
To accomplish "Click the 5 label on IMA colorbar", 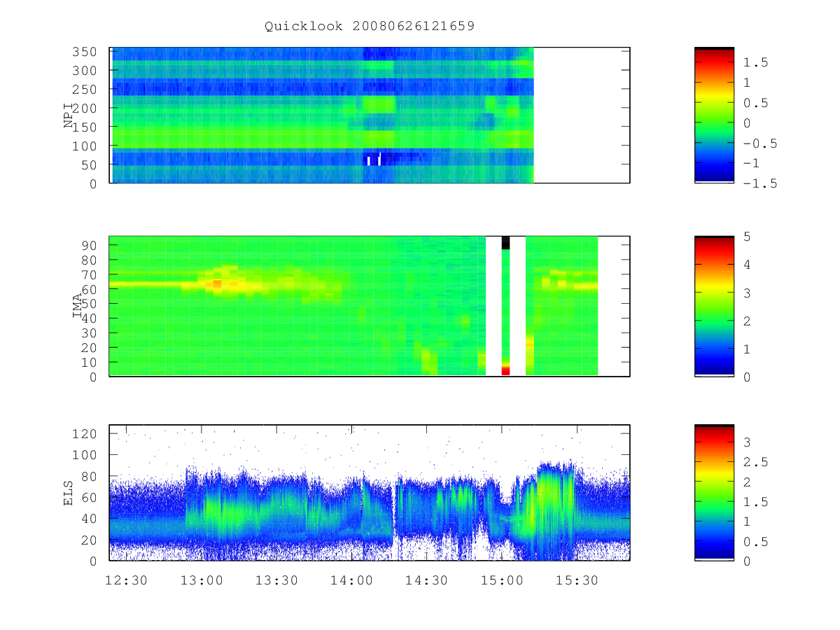I will (748, 237).
